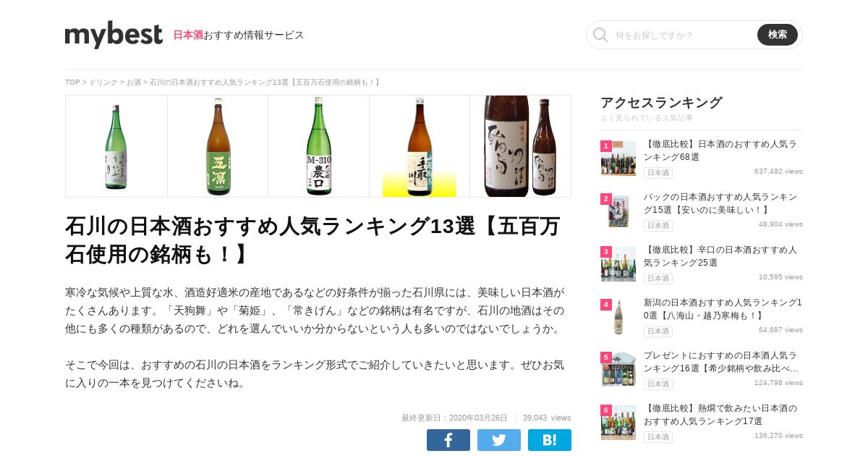Click the mybest logo
868x456 pixels.
pos(114,35)
